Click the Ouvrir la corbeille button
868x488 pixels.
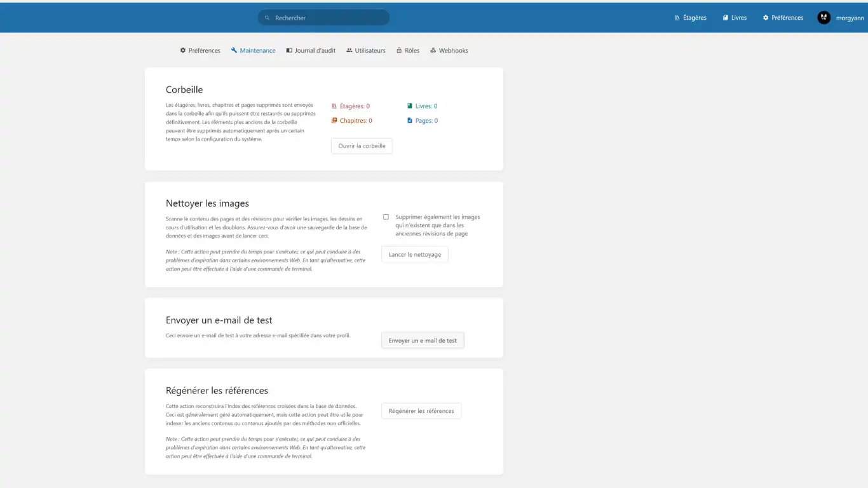(x=361, y=146)
